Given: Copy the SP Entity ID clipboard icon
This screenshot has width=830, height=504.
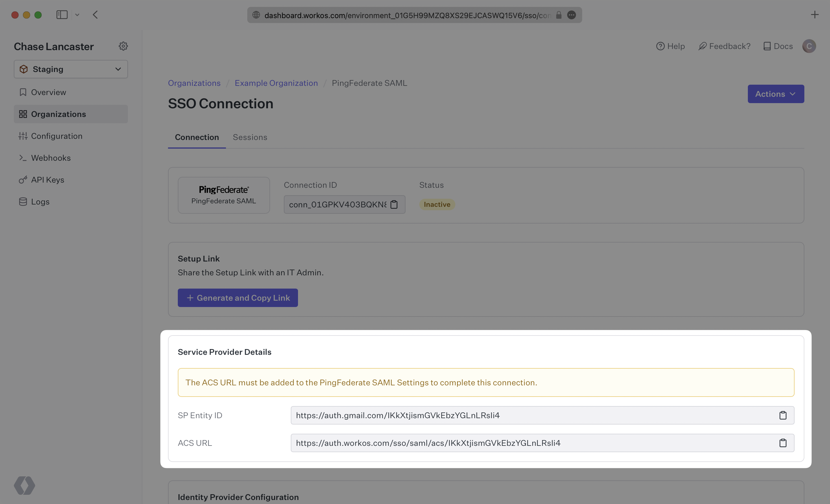Looking at the screenshot, I should (783, 415).
